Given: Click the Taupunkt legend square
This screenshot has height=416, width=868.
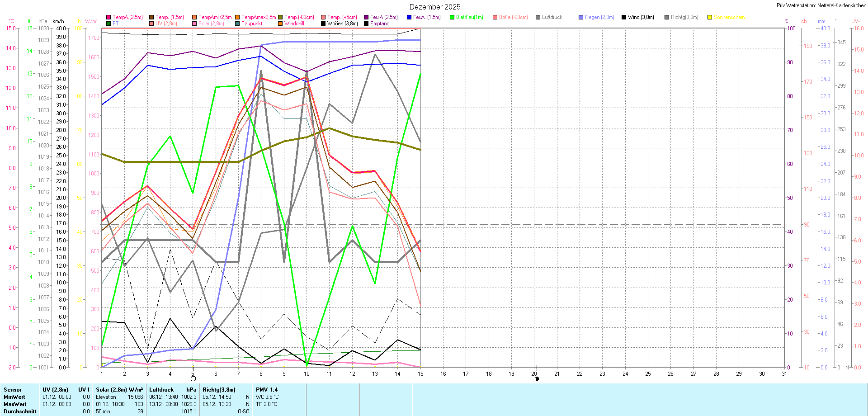Looking at the screenshot, I should coord(237,24).
